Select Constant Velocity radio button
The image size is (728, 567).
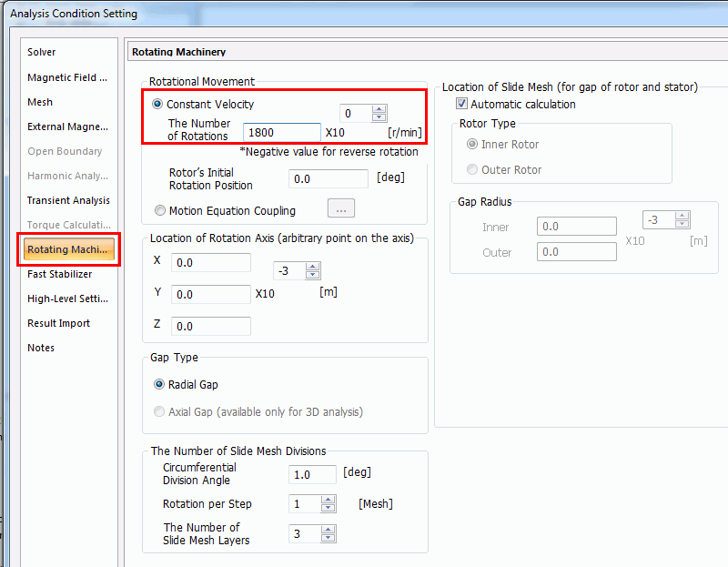coord(157,104)
